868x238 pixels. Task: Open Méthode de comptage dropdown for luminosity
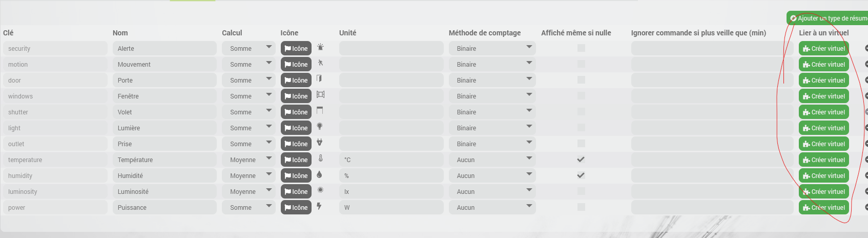click(x=492, y=191)
